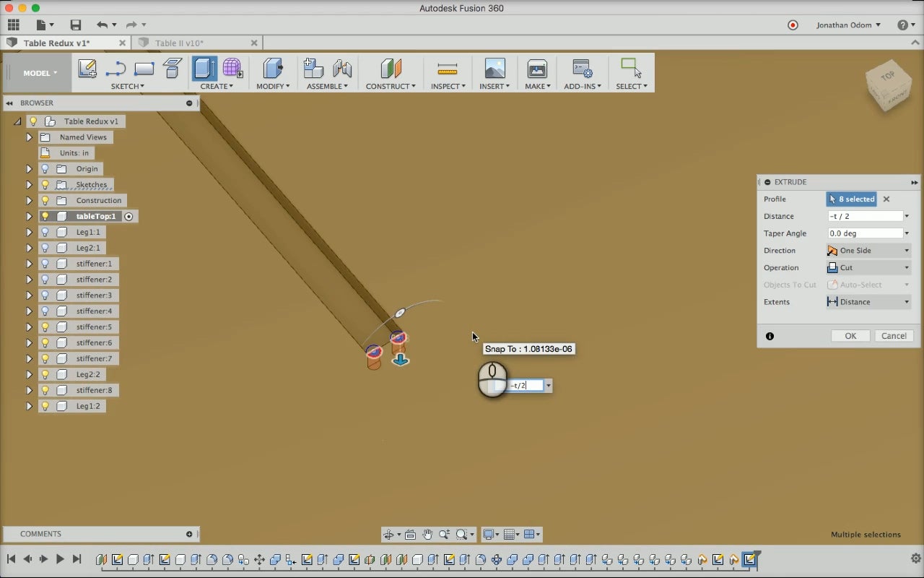Click the Look At tool icon

coord(410,535)
